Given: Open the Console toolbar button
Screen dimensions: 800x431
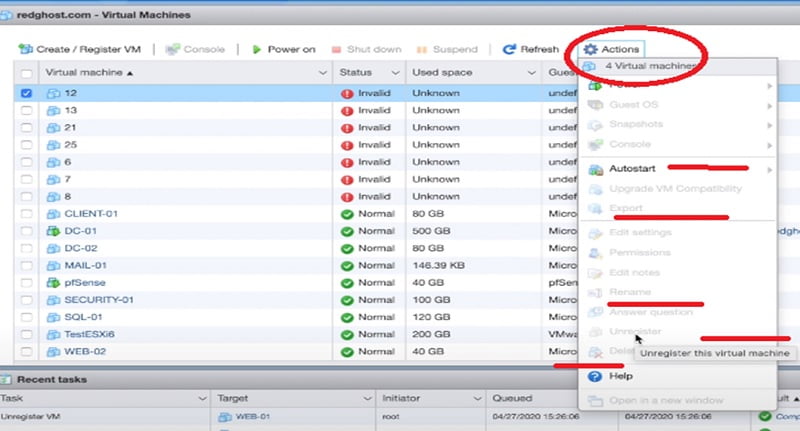Looking at the screenshot, I should (195, 49).
